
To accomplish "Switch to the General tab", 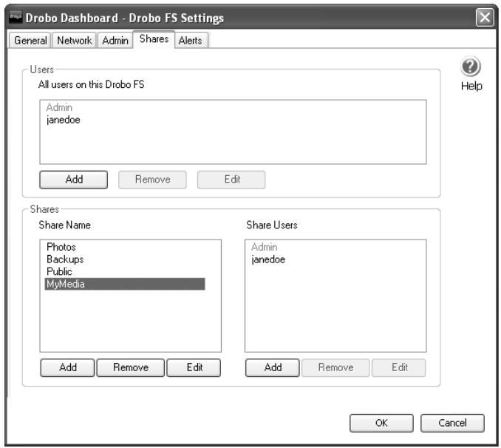I will 30,41.
